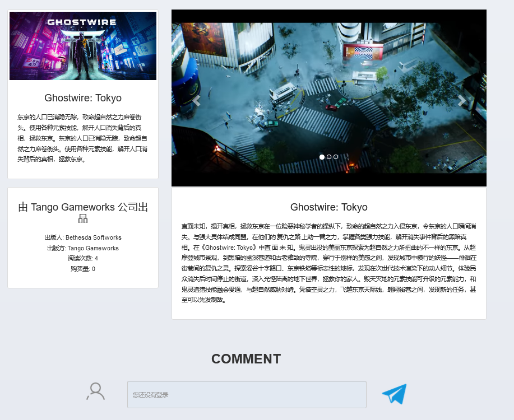
Task: Click the long game description paragraph
Action: [329, 263]
